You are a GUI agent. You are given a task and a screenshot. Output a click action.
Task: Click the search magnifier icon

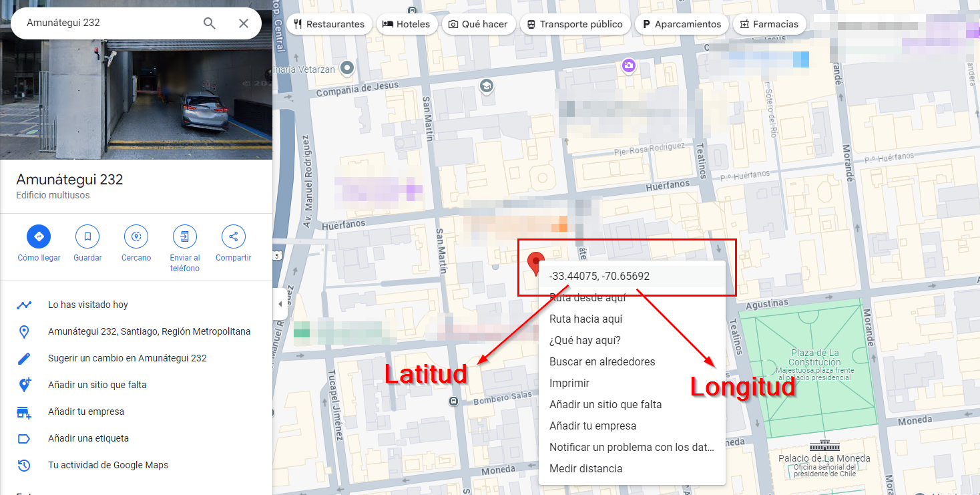(210, 23)
